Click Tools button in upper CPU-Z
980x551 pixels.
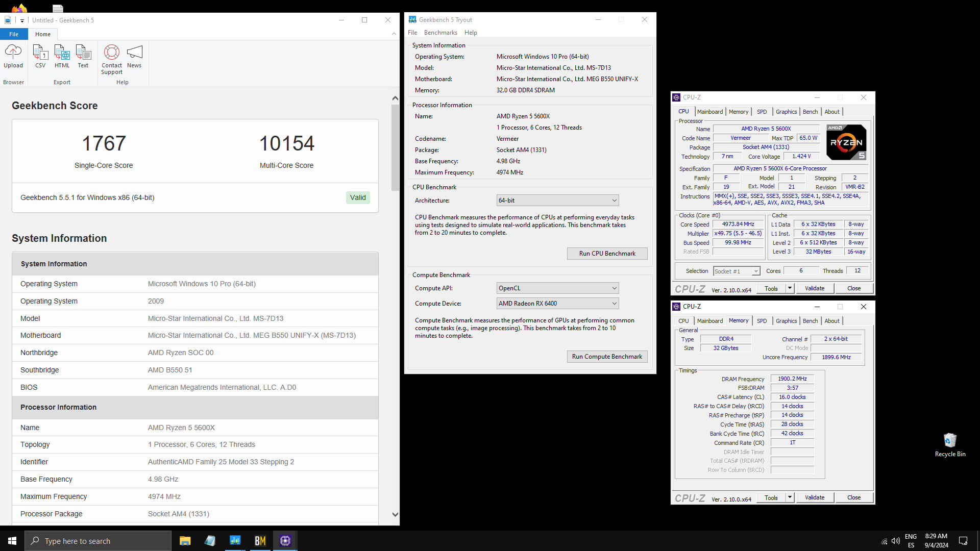(x=771, y=288)
